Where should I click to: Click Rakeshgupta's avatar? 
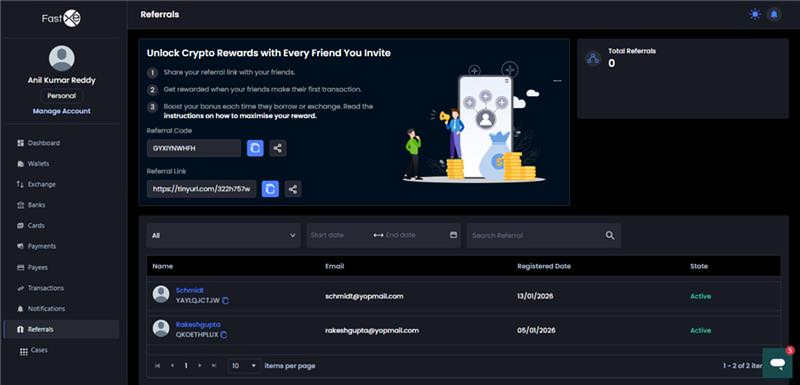pyautogui.click(x=161, y=328)
